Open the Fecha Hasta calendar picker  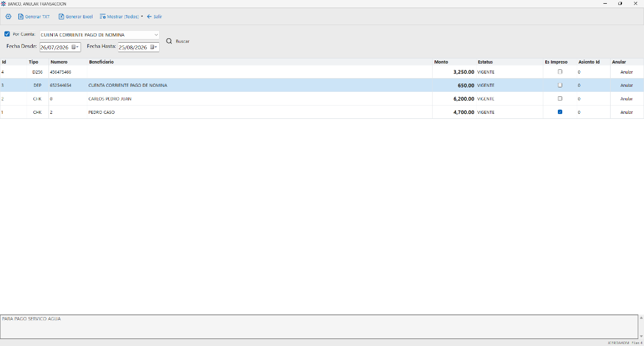point(153,47)
